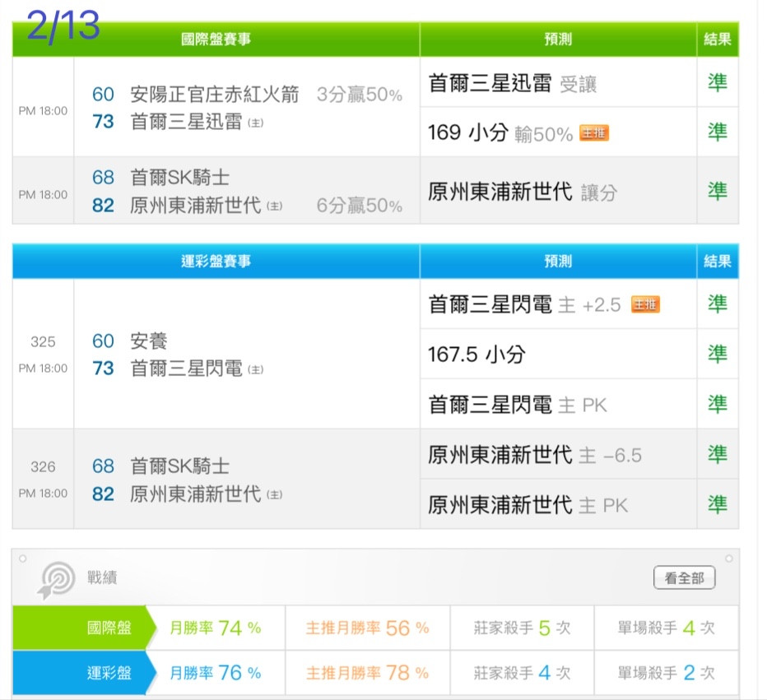Click the 準 result for 167.5 小分
This screenshot has height=700, width=767.
pyautogui.click(x=717, y=354)
